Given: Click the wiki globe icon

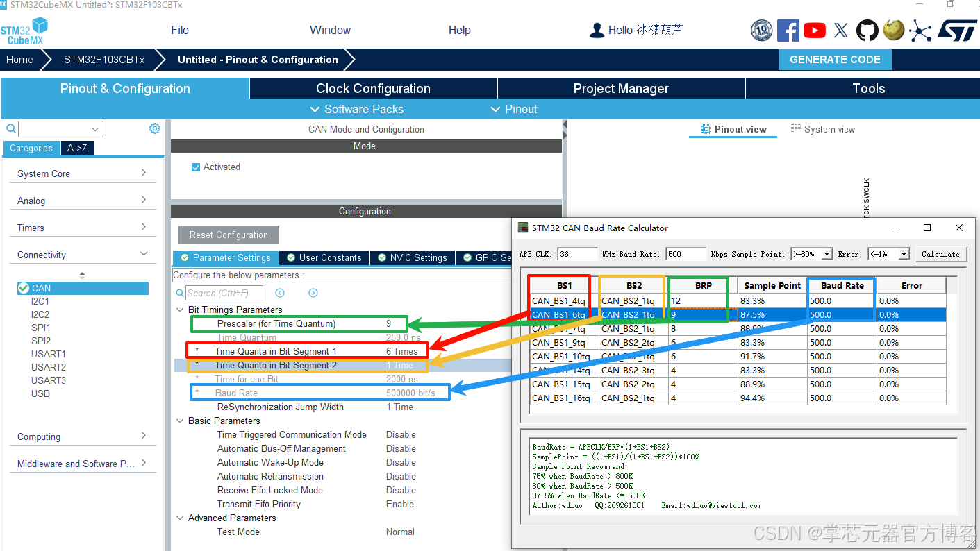Looking at the screenshot, I should pos(893,30).
